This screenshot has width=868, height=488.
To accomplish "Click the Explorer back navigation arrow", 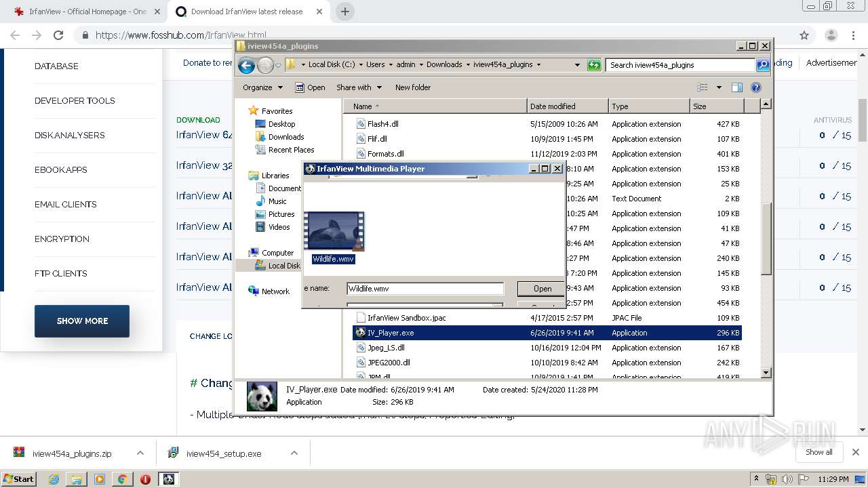I will (247, 65).
